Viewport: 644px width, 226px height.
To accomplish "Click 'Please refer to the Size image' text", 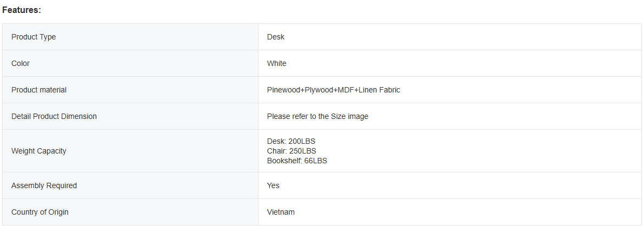I will click(317, 116).
